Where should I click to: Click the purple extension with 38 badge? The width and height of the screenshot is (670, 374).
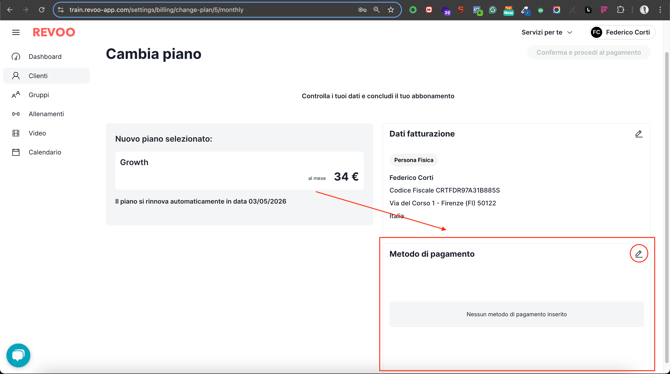pos(446,11)
